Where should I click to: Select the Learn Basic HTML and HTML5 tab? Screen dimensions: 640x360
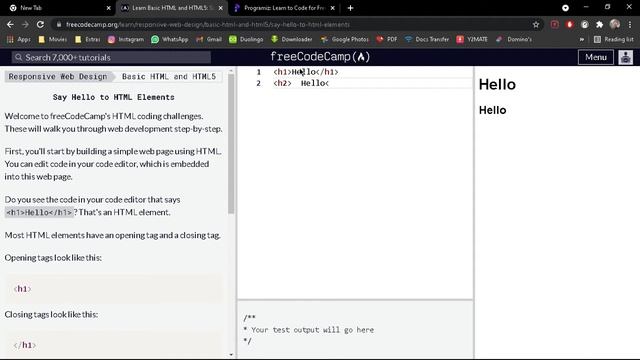(171, 8)
